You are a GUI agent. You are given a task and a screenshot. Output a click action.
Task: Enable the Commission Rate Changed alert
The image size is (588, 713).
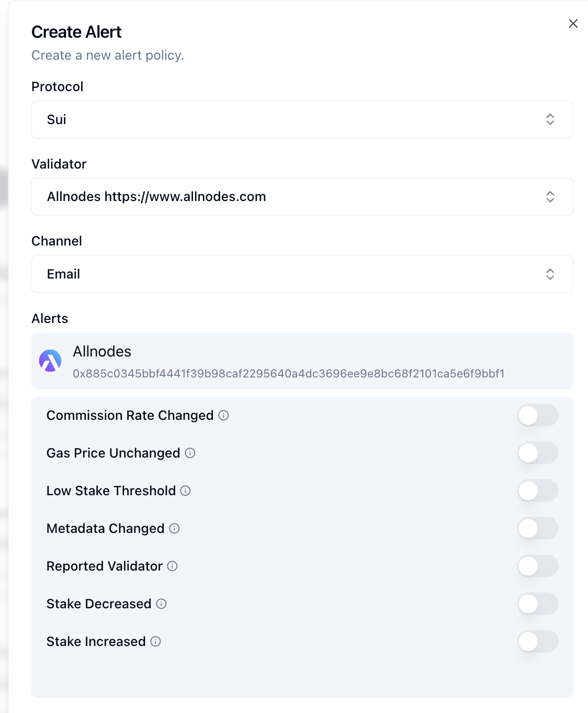click(538, 416)
